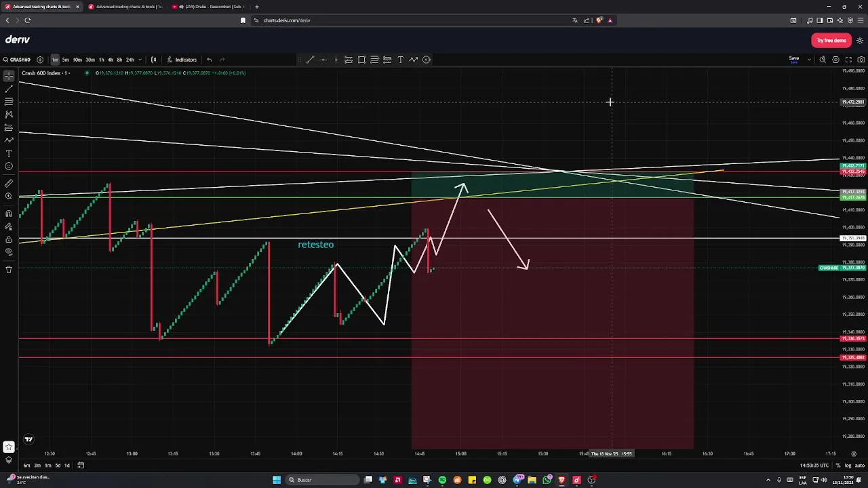Image resolution: width=868 pixels, height=488 pixels.
Task: Remove drawings with the trash icon
Action: [9, 270]
